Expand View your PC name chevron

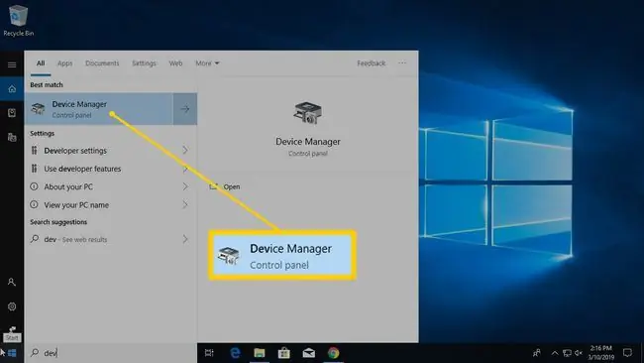185,204
